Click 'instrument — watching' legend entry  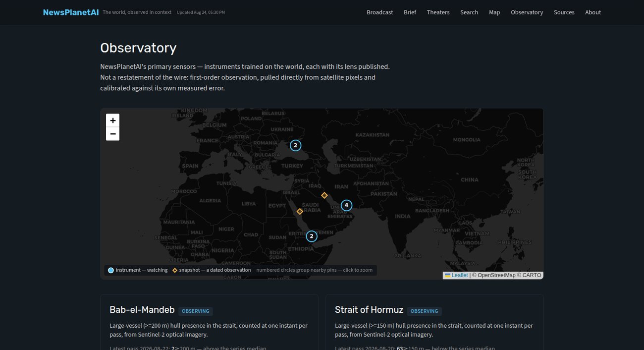pos(138,270)
